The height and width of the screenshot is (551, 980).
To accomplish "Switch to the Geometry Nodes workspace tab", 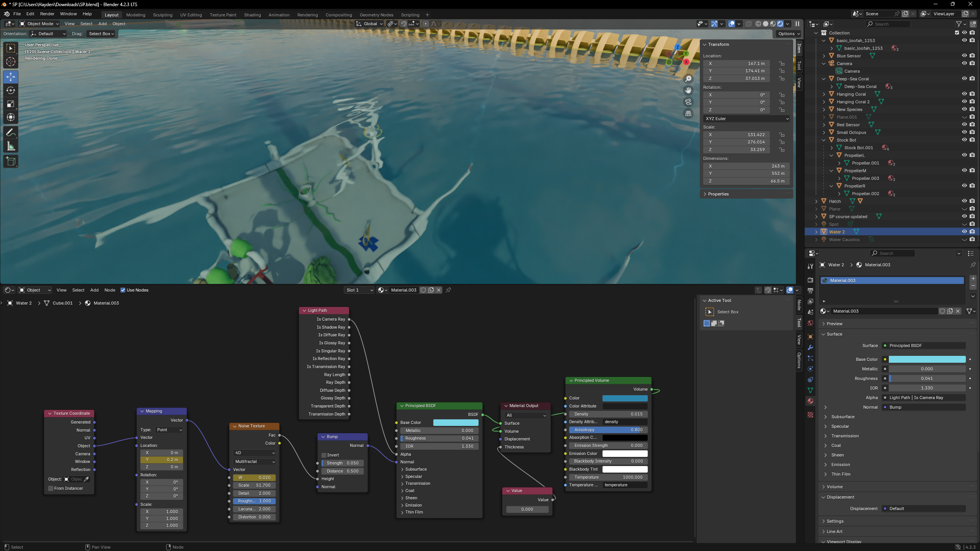I will [x=376, y=15].
